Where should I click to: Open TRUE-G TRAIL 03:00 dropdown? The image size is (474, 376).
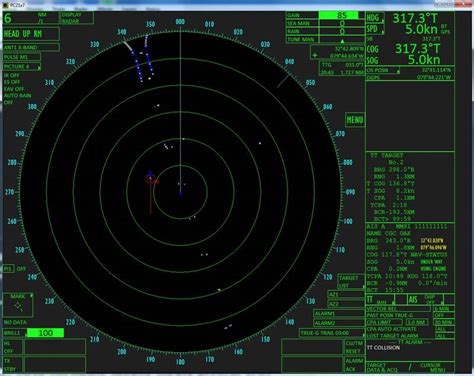coord(332,333)
